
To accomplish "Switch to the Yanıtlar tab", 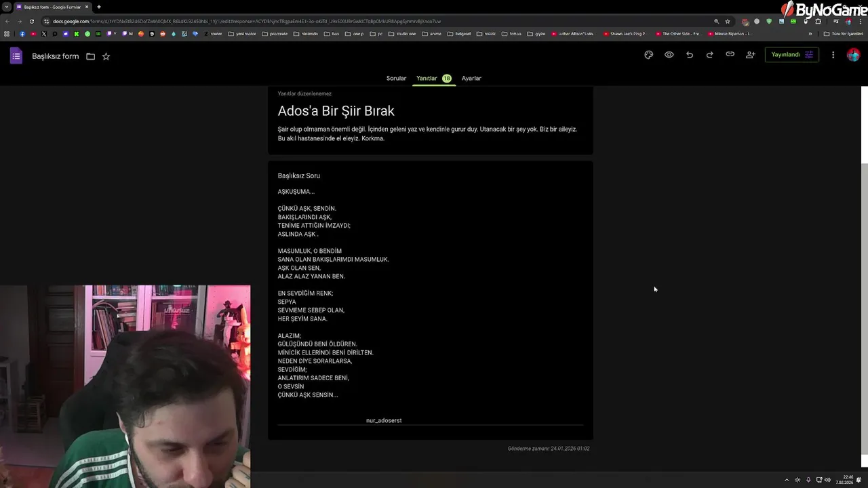I will coord(434,78).
